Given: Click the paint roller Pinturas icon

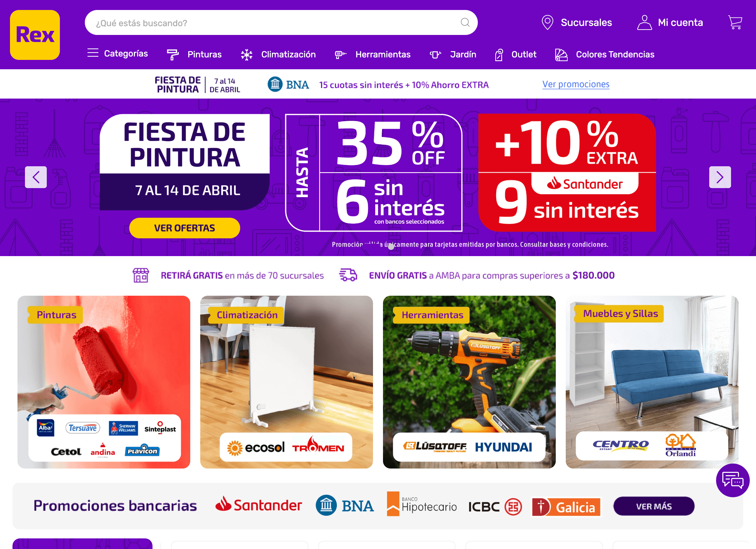Looking at the screenshot, I should pos(173,55).
